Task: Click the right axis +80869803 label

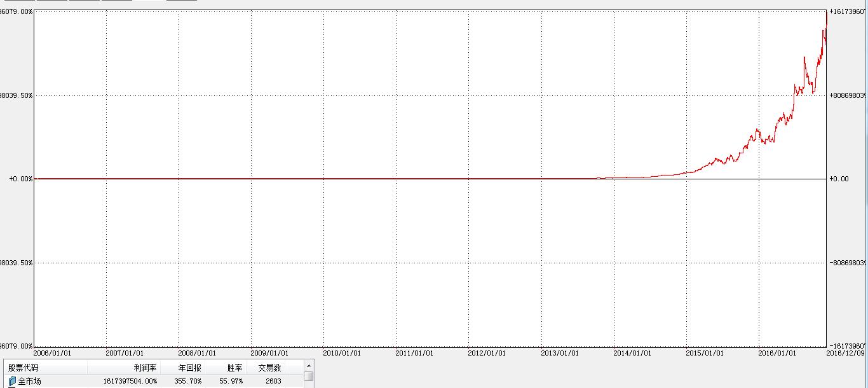Action: point(848,95)
